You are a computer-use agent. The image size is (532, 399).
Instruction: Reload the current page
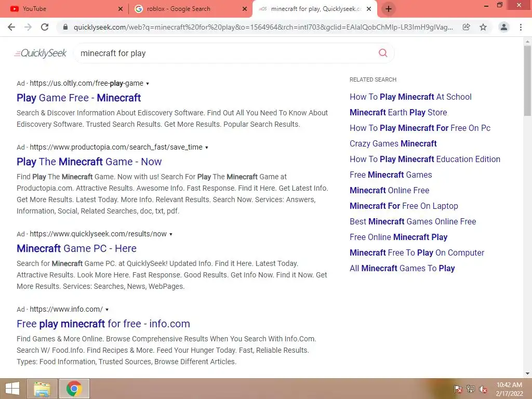[45, 27]
